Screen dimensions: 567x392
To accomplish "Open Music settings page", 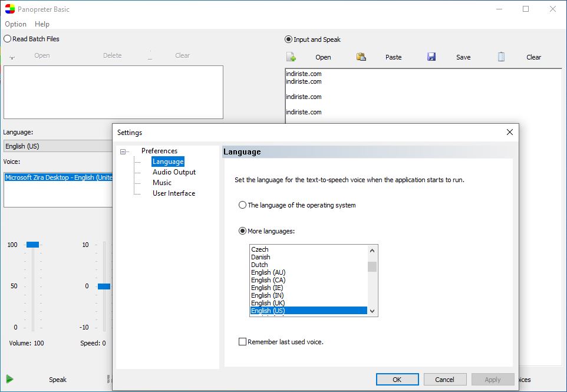I will coord(162,183).
